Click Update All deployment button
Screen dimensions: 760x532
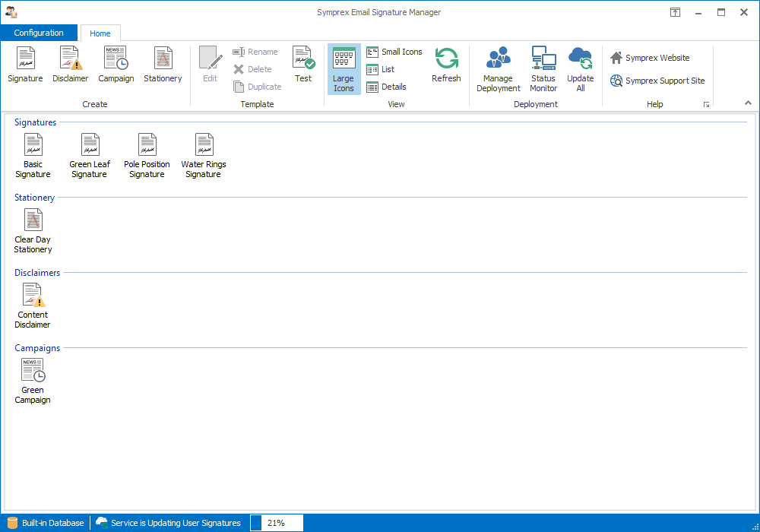pos(580,69)
